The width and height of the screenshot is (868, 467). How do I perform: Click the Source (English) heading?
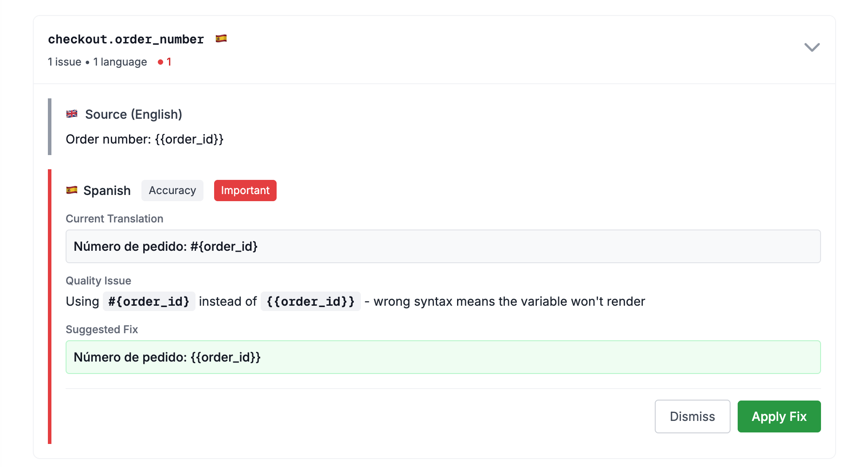[x=133, y=114]
